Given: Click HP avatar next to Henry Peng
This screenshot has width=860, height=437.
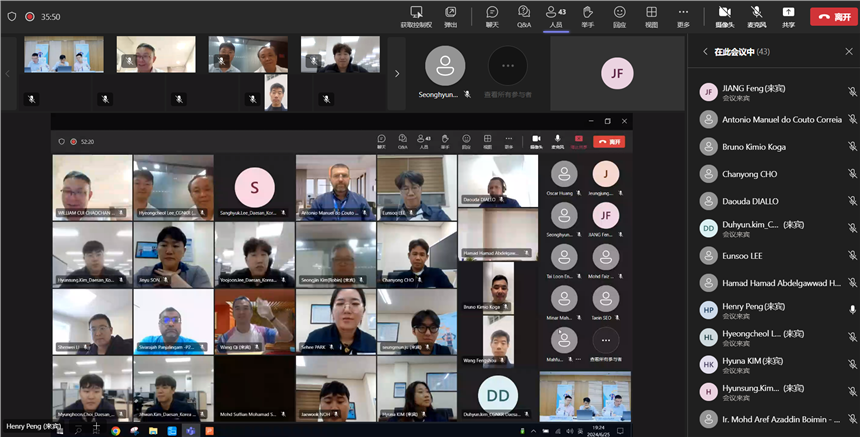Looking at the screenshot, I should coord(709,310).
